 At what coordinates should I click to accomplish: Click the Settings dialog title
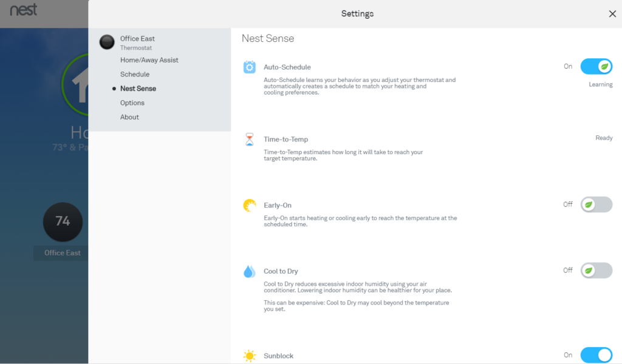357,14
